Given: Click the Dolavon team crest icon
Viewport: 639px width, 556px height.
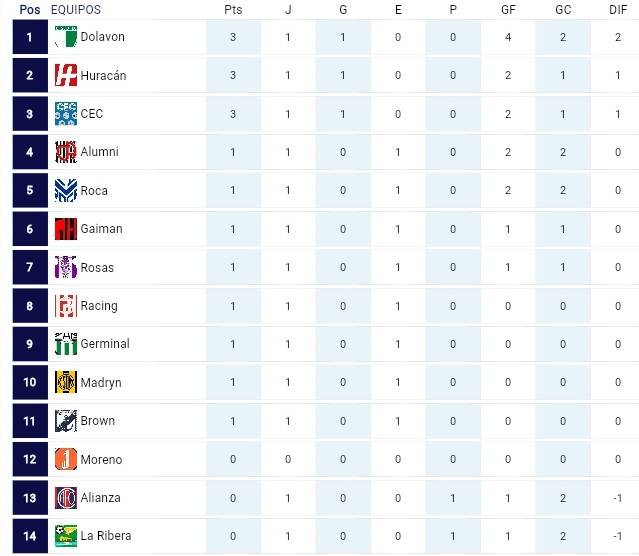Looking at the screenshot, I should point(66,37).
